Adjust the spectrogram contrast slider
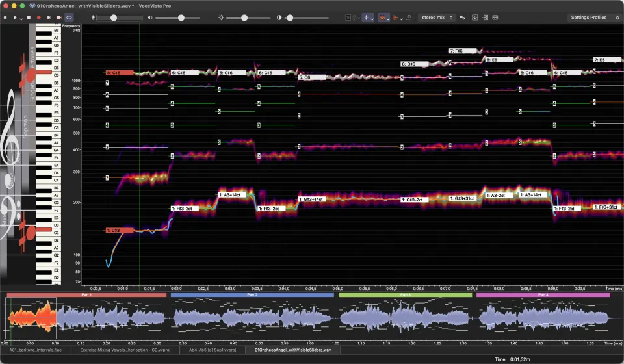Viewport: 624px width, 364px height. coord(306,18)
